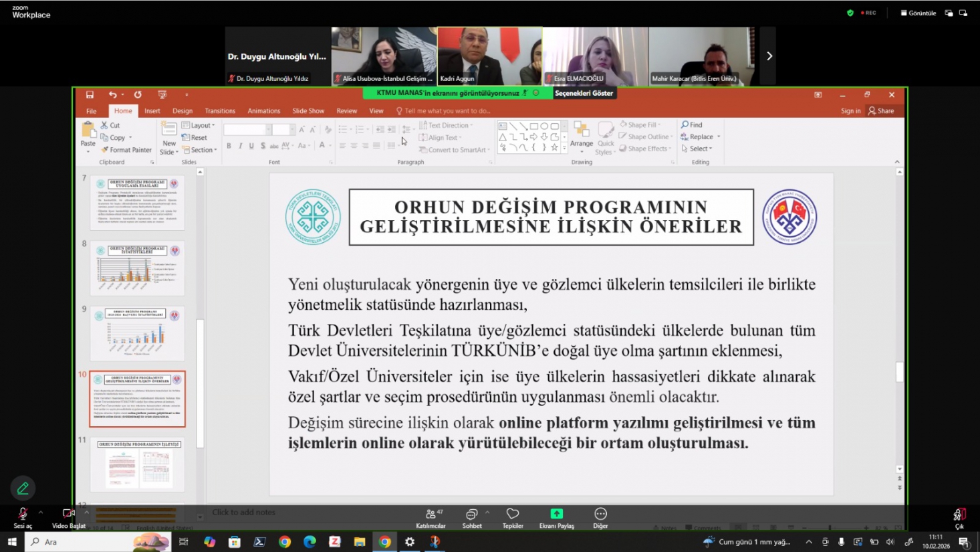Switch to the Design ribbon tab
Image resolution: width=980 pixels, height=552 pixels.
(182, 111)
